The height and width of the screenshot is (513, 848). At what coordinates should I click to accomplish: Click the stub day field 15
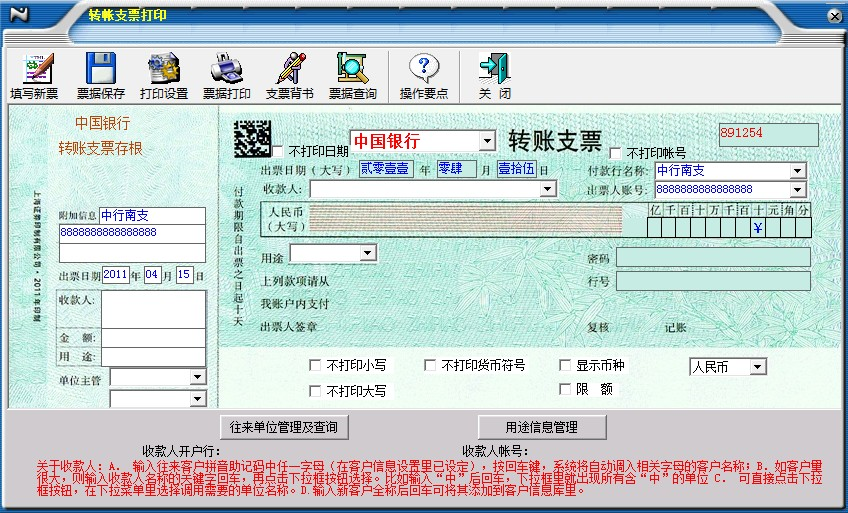[184, 275]
